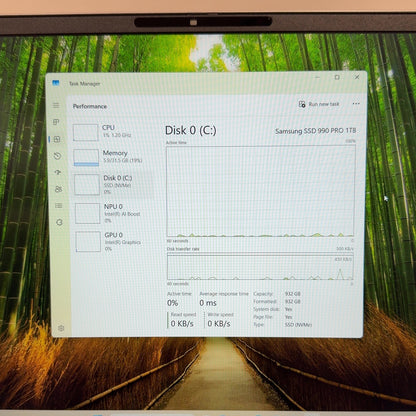Viewport: 416px width, 416px height.
Task: Open the App history icon in sidebar
Action: [57, 156]
